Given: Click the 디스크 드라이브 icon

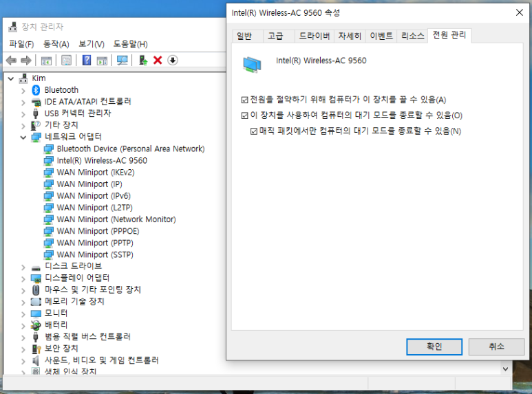Looking at the screenshot, I should 36,267.
